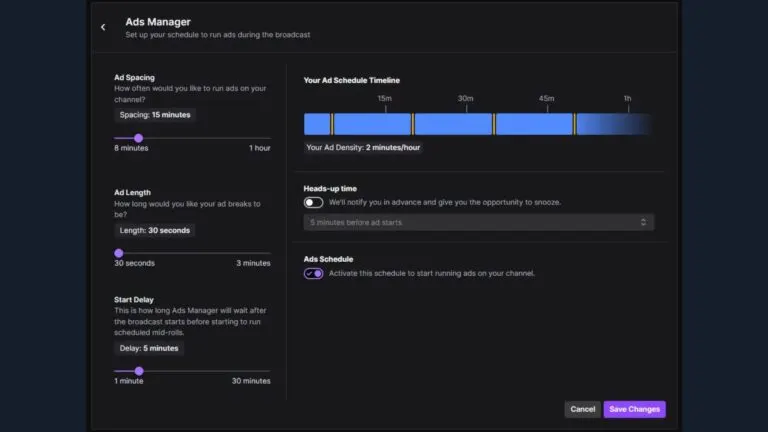This screenshot has height=432, width=768.
Task: Toggle the Heads-up time switch
Action: [x=313, y=202]
